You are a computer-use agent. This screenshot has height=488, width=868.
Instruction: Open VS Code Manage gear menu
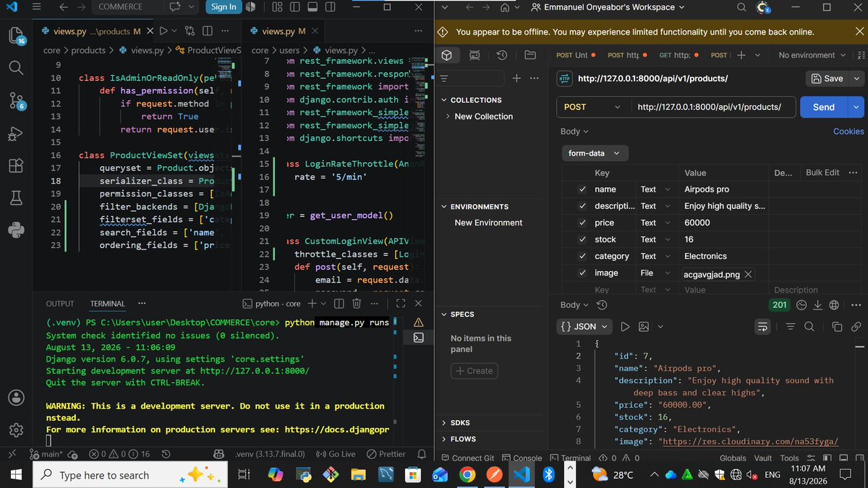coord(16,430)
